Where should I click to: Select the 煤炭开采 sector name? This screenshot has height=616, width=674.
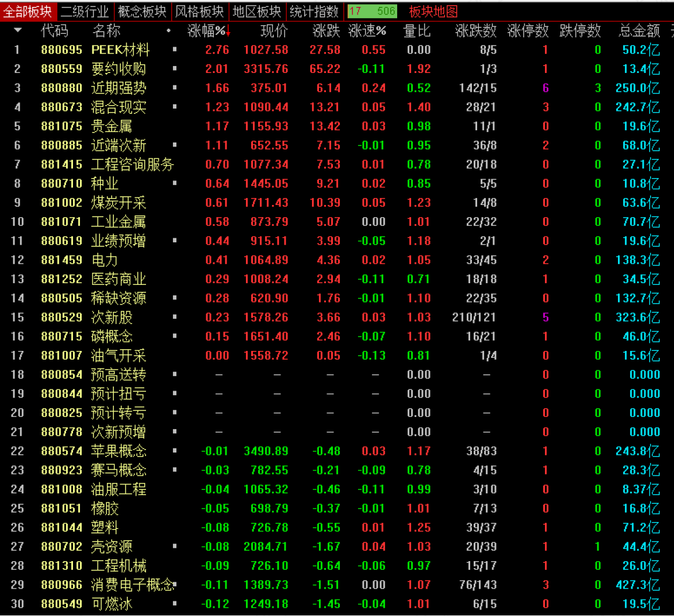point(119,203)
